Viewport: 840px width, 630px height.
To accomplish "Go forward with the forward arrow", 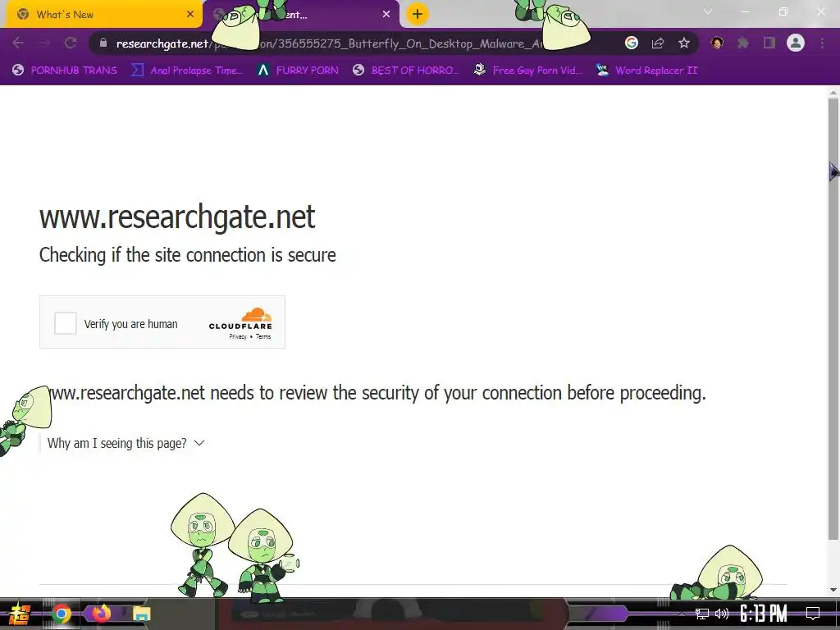I will point(44,43).
